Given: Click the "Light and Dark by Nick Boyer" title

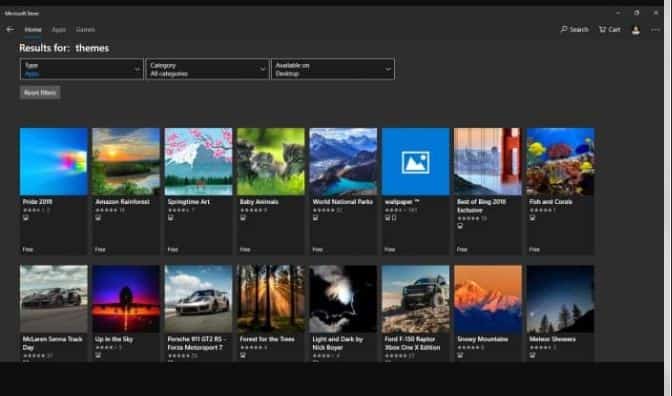Looking at the screenshot, I should [337, 343].
